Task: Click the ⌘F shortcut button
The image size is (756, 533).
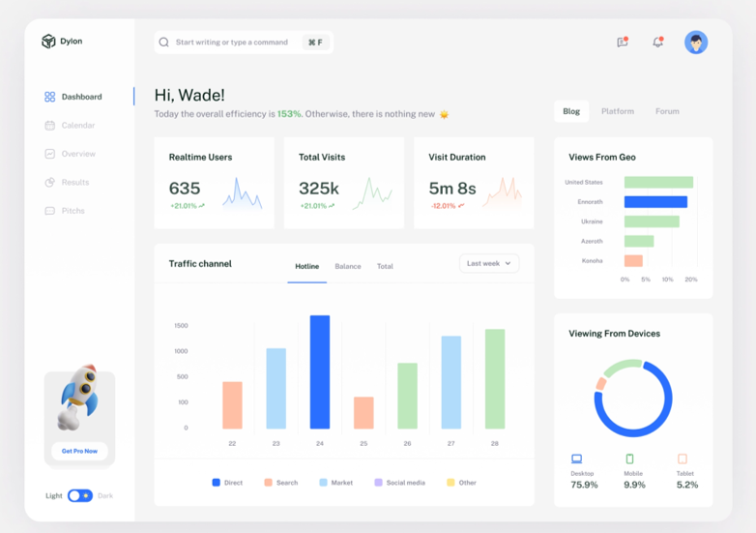Action: tap(316, 43)
